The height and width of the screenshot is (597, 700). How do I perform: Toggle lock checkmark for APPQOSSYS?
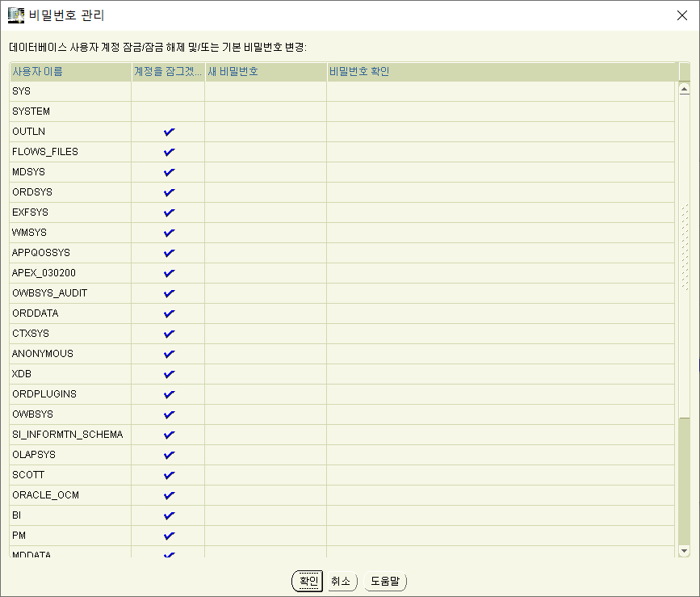pos(169,253)
